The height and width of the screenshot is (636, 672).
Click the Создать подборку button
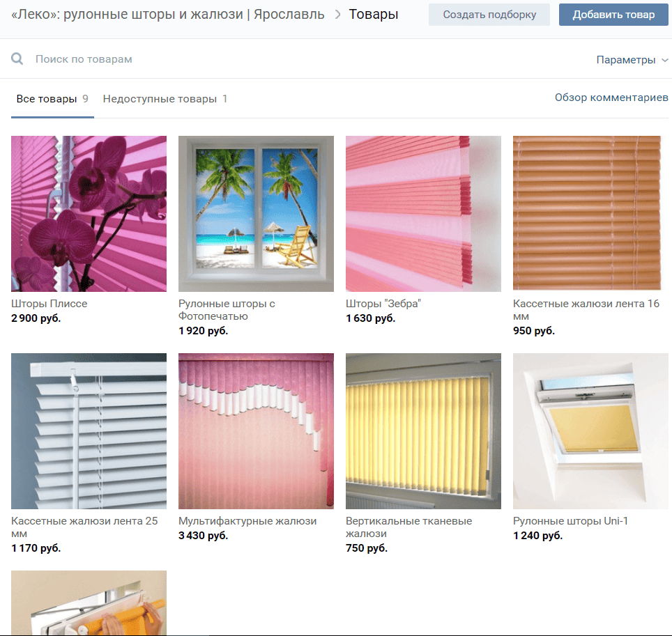click(489, 15)
